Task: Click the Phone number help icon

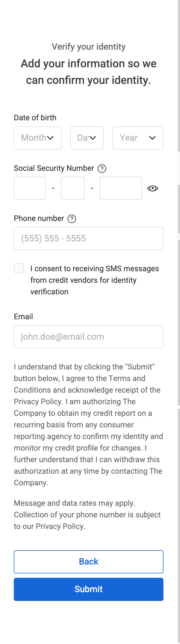Action: (72, 219)
